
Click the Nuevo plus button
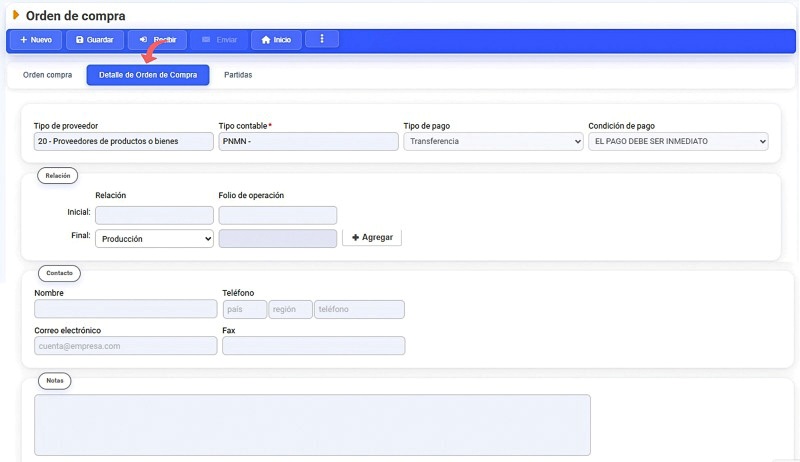(35, 40)
